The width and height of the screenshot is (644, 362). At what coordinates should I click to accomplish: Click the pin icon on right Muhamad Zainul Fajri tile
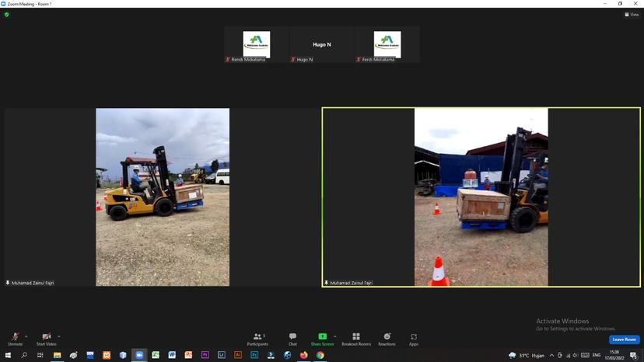327,283
